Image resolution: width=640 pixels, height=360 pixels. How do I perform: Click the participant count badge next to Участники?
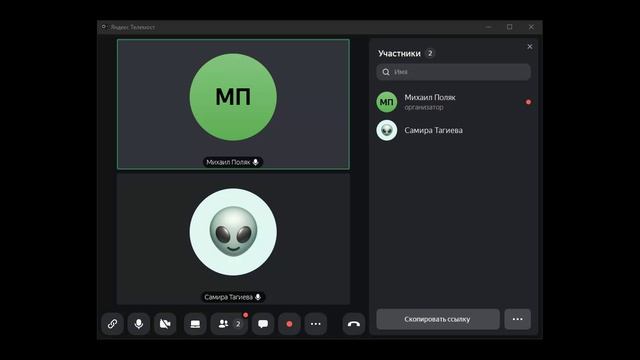coord(430,53)
